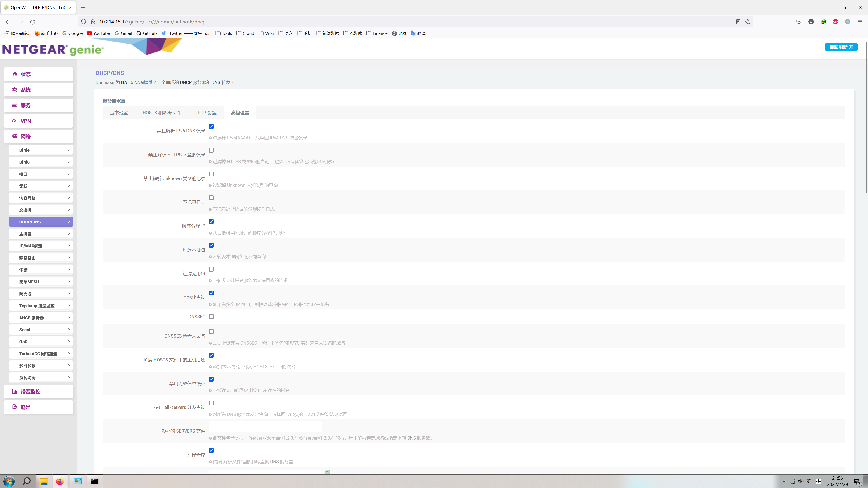Viewport: 868px width, 488px height.
Task: Click the 带宽监控 chart icon
Action: pos(15,391)
